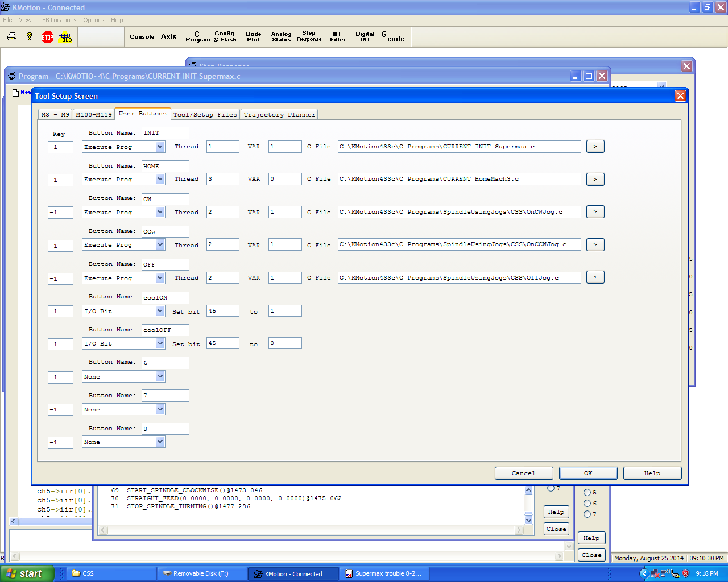
Task: Click the CW button name field
Action: (x=165, y=199)
